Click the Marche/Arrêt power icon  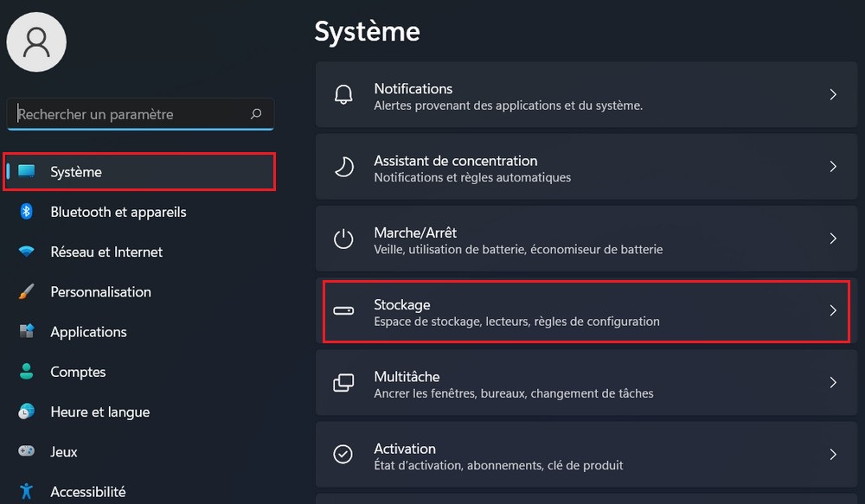(343, 239)
